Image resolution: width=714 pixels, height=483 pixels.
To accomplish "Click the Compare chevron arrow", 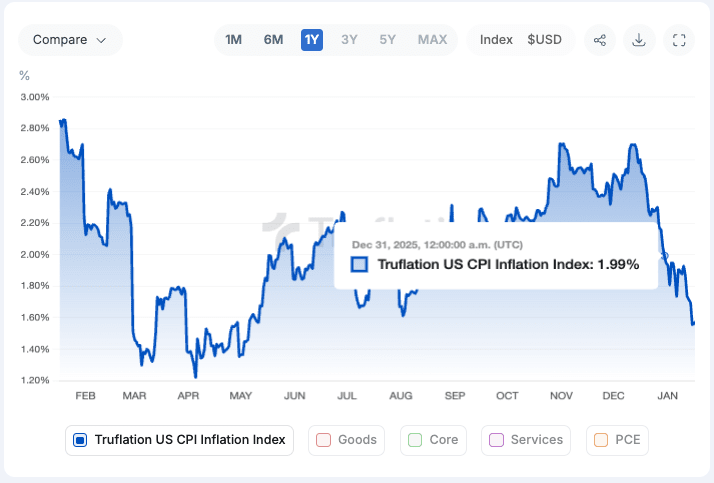I will 101,40.
